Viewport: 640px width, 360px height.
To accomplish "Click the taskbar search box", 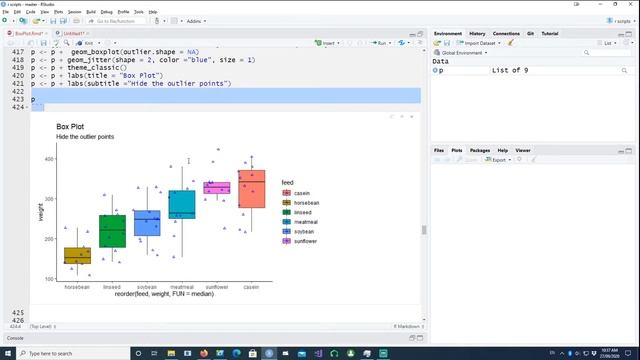I will pyautogui.click(x=73, y=353).
